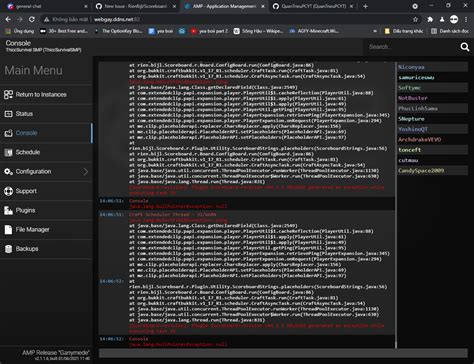
Task: Click the Status monitor icon
Action: coord(8,114)
